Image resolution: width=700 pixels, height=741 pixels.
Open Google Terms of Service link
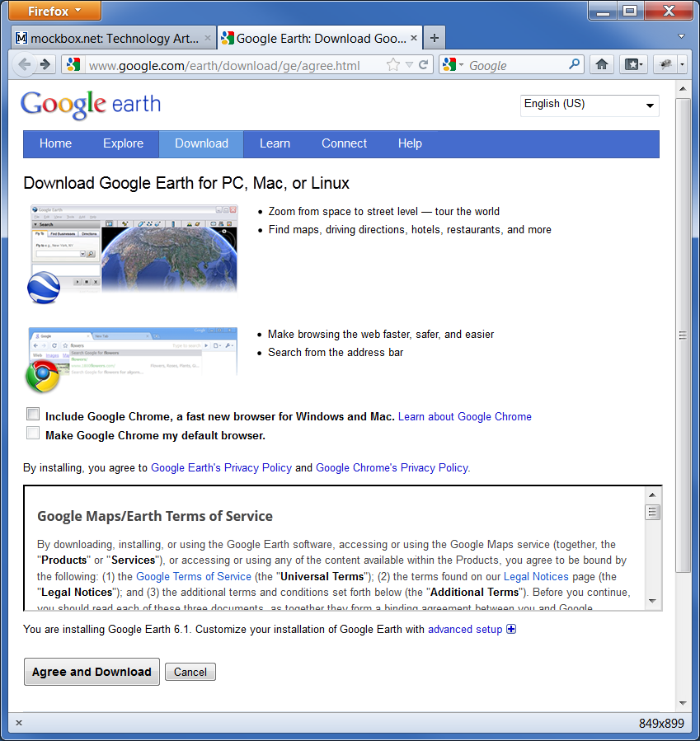click(194, 576)
